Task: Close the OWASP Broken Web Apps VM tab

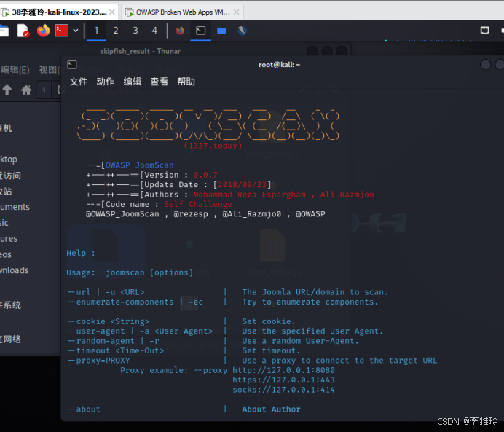Action: [x=236, y=12]
